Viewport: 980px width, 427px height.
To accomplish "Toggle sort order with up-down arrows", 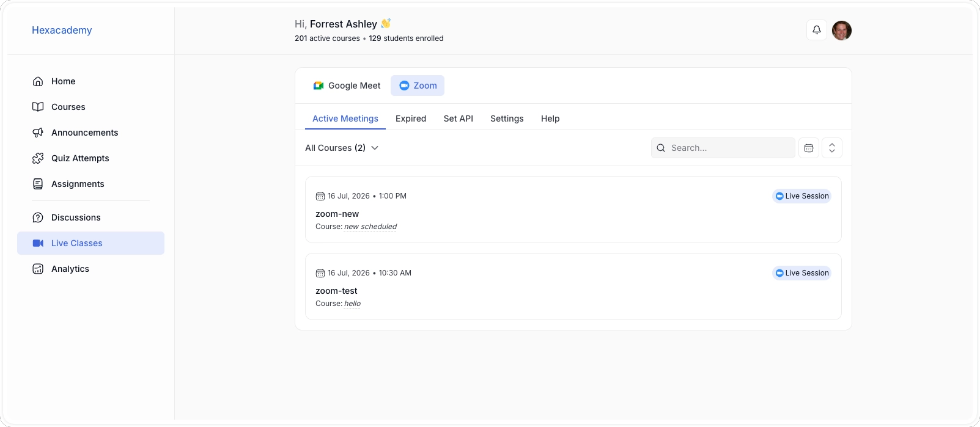I will 832,148.
